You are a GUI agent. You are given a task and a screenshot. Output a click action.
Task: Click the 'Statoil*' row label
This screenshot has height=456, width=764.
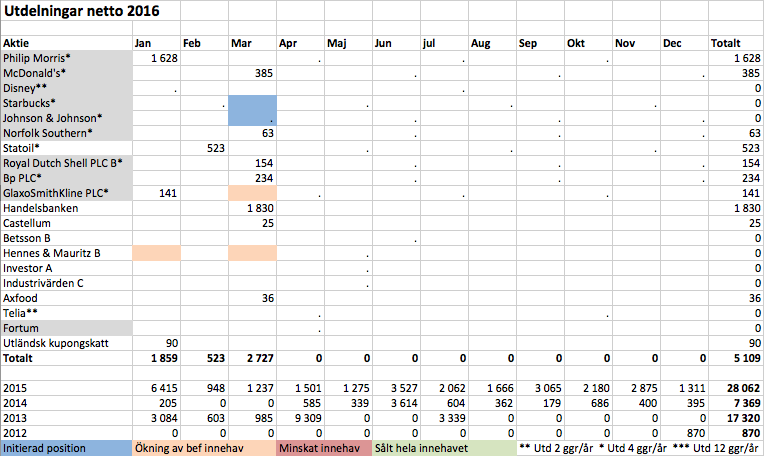click(66, 148)
